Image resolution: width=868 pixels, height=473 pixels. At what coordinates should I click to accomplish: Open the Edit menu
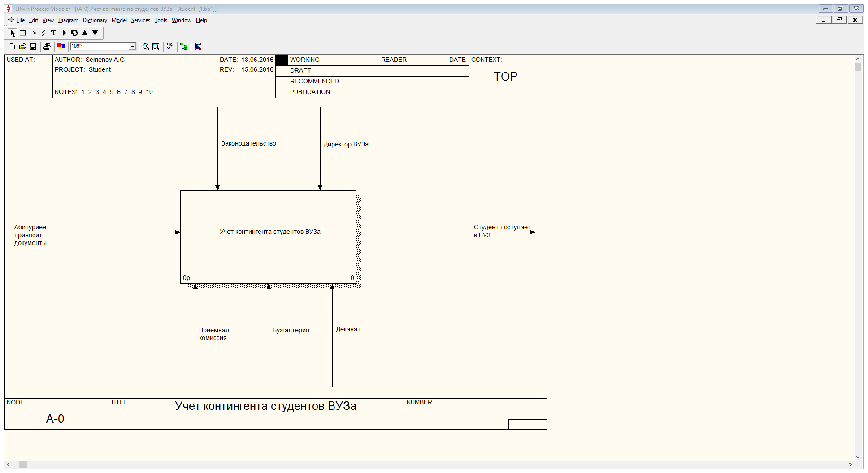click(34, 20)
